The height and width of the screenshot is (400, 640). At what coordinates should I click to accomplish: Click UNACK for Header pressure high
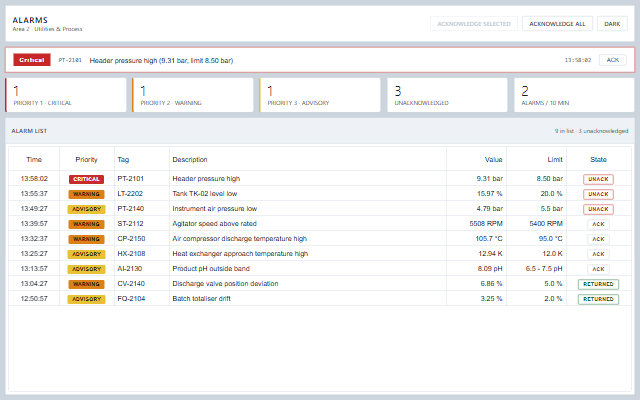point(598,179)
